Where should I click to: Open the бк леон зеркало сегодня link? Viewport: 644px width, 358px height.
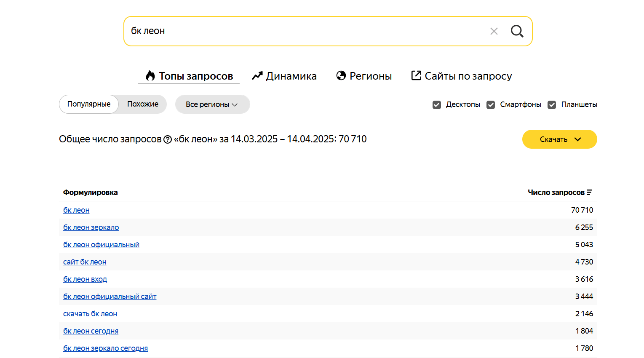(105, 348)
